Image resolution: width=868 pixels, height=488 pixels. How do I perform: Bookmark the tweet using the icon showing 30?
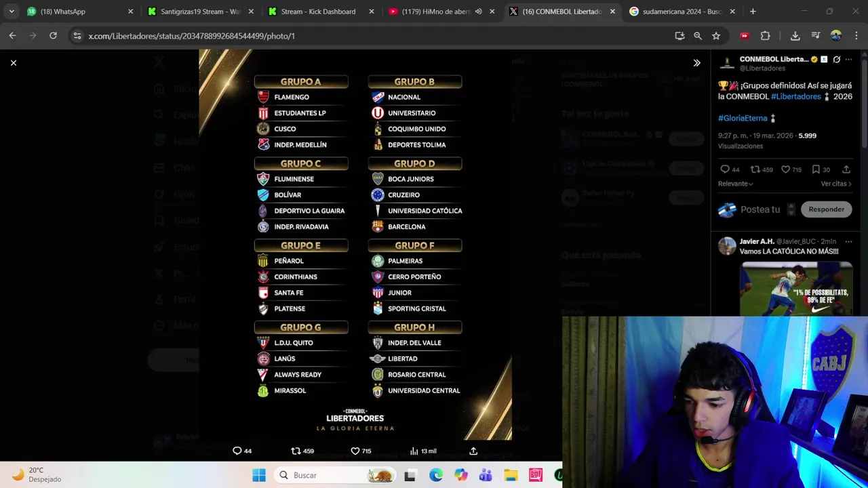click(x=821, y=169)
